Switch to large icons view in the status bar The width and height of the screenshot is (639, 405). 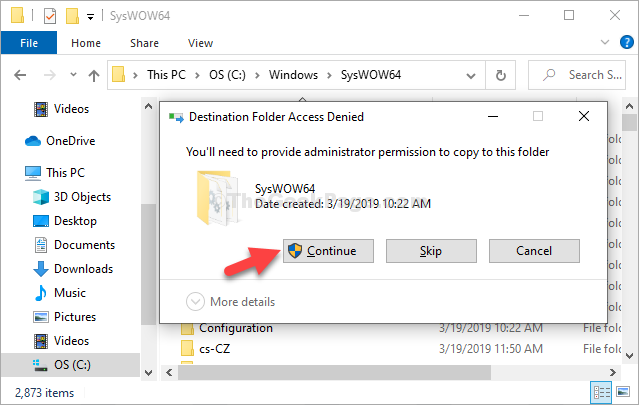tap(623, 392)
